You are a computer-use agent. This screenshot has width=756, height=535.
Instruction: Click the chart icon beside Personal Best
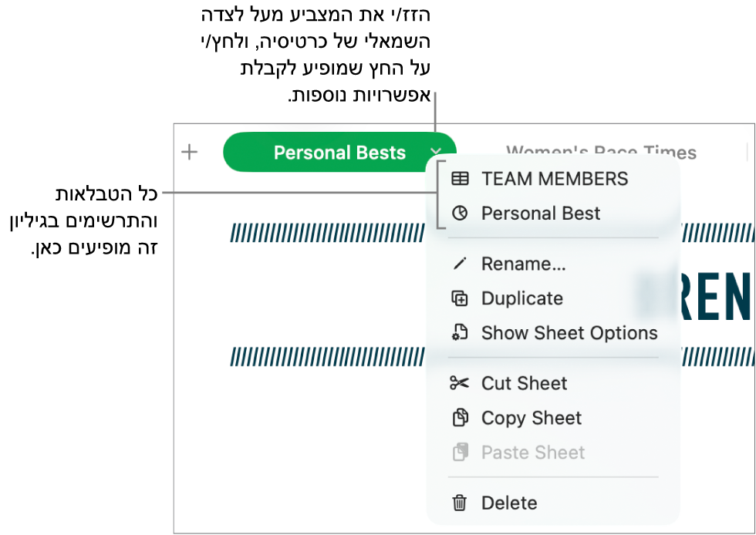(x=460, y=214)
